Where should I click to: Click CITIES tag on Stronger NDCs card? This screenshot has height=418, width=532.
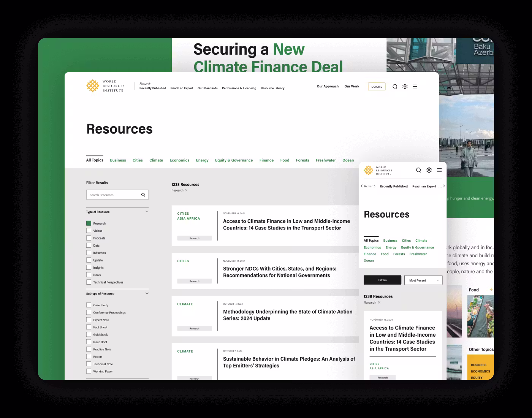click(183, 261)
